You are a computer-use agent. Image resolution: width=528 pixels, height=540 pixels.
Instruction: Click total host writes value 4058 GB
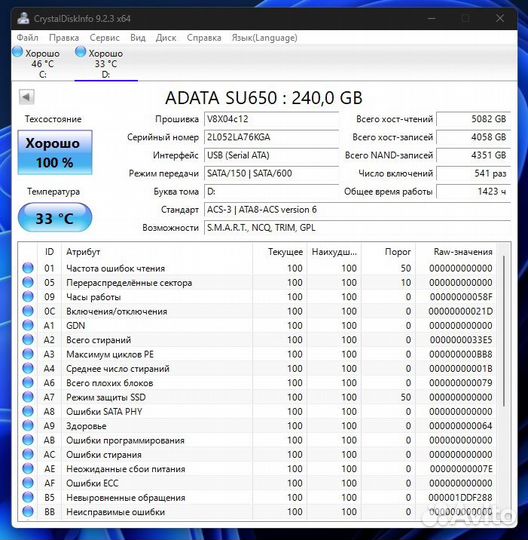473,137
